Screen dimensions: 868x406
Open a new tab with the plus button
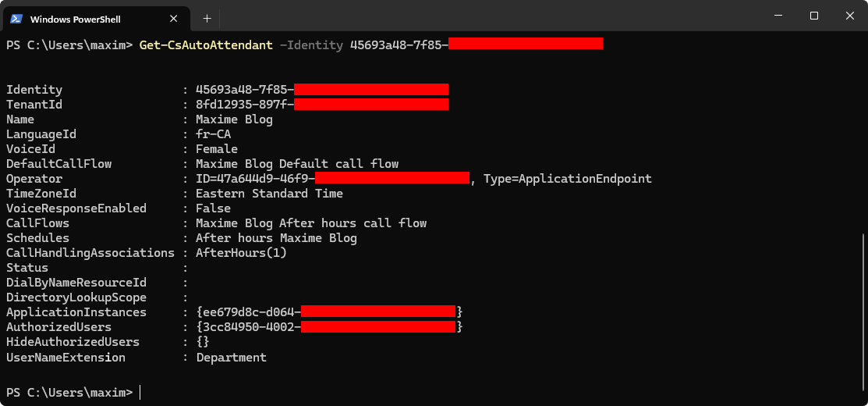pyautogui.click(x=207, y=17)
